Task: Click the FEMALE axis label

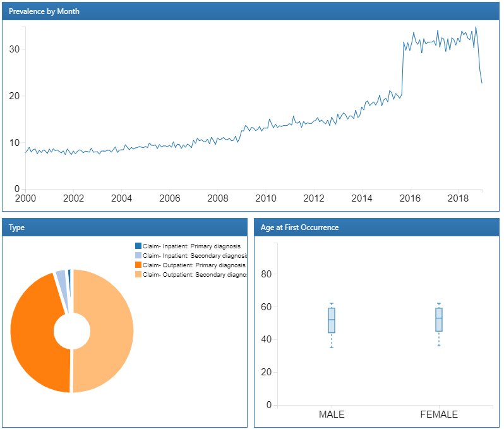Action: 439,414
